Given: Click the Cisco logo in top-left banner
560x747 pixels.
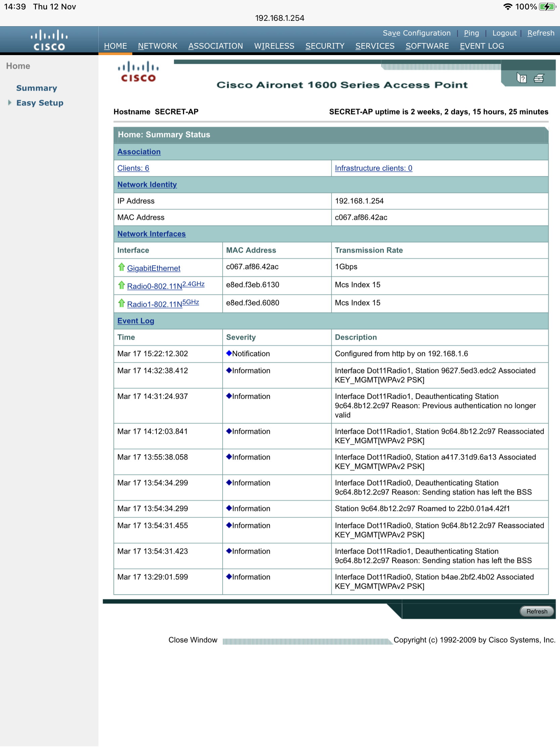Looking at the screenshot, I should click(x=49, y=40).
